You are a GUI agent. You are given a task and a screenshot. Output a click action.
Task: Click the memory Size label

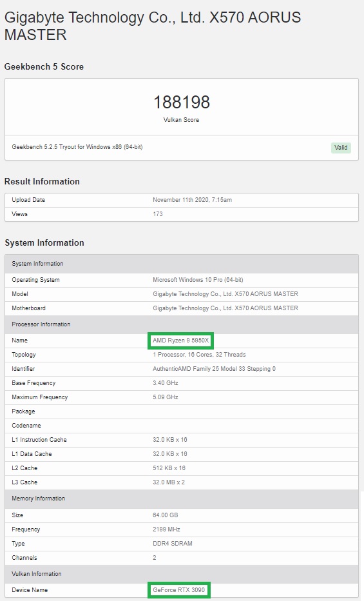pyautogui.click(x=17, y=516)
